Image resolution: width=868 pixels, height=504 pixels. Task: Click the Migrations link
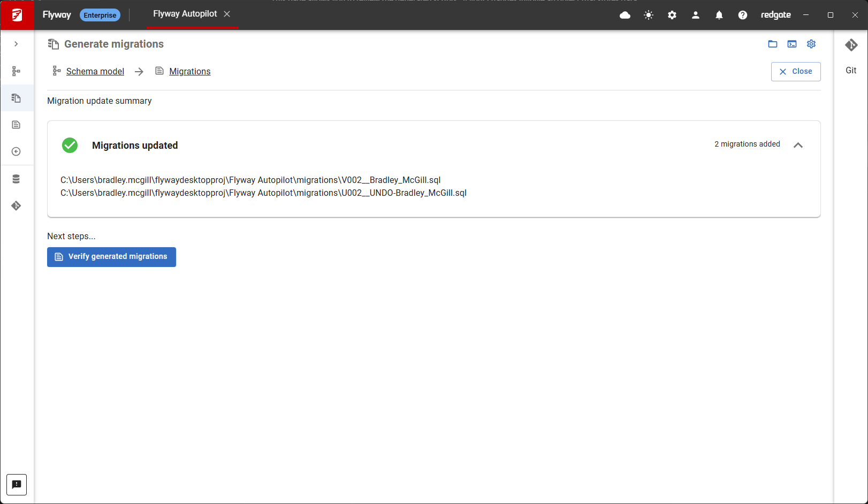[x=190, y=71]
